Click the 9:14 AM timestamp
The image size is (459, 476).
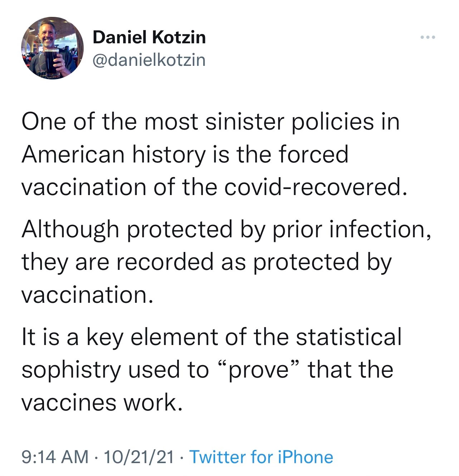tap(55, 457)
